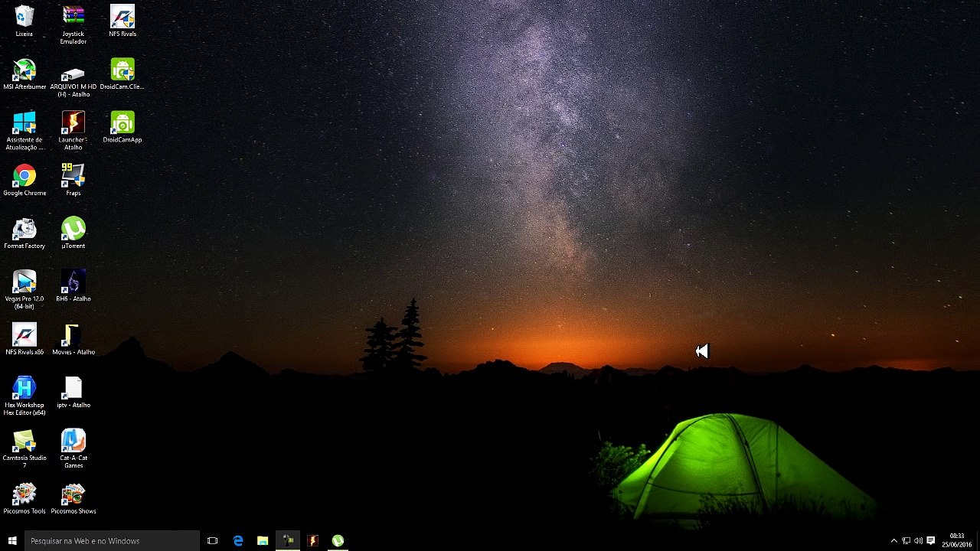Image resolution: width=980 pixels, height=551 pixels.
Task: Open Picosmos Tools desktop icon
Action: click(x=24, y=498)
